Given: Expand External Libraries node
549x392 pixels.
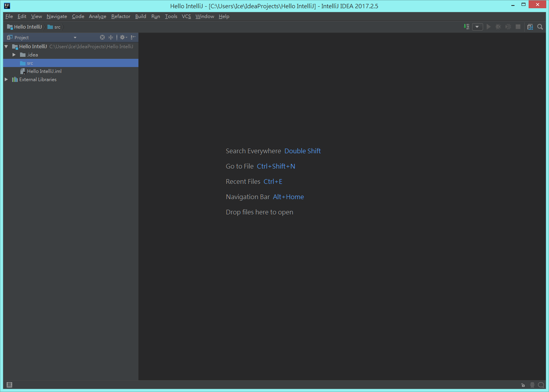Looking at the screenshot, I should click(x=6, y=80).
